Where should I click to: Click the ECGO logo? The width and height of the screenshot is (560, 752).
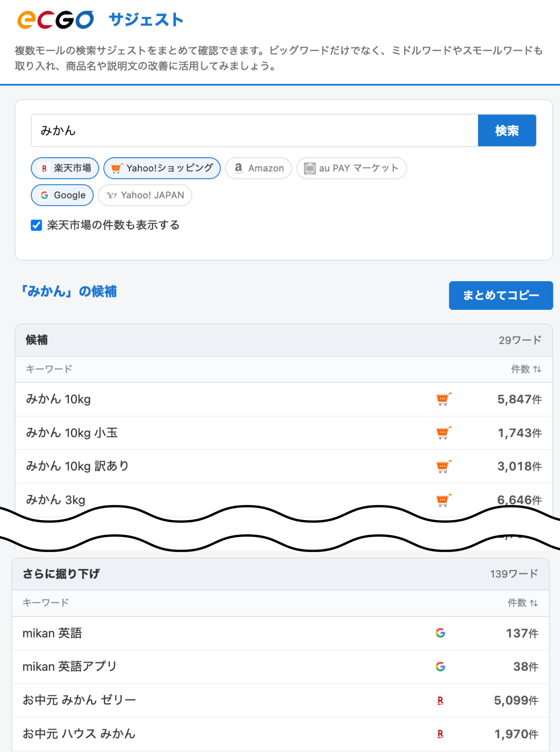click(55, 20)
